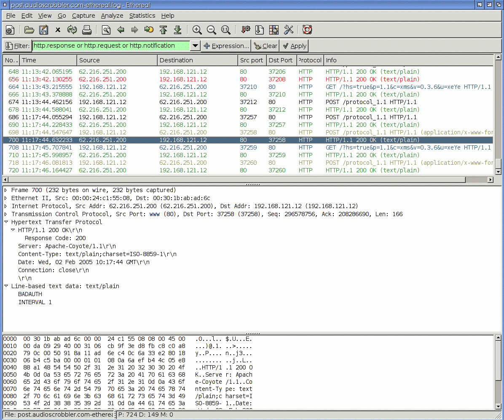Select the Server: Apache-Coyote/1.1 line

click(67, 246)
